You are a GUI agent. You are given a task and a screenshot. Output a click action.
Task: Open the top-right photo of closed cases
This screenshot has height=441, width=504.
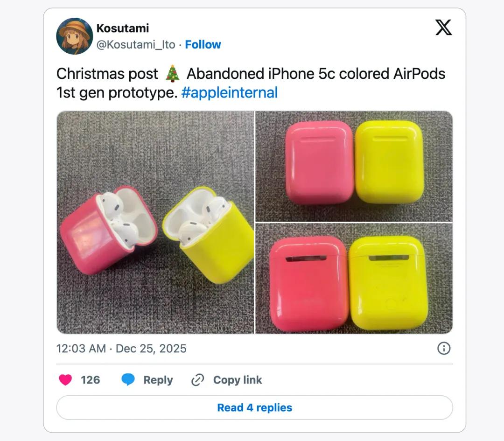pyautogui.click(x=354, y=166)
